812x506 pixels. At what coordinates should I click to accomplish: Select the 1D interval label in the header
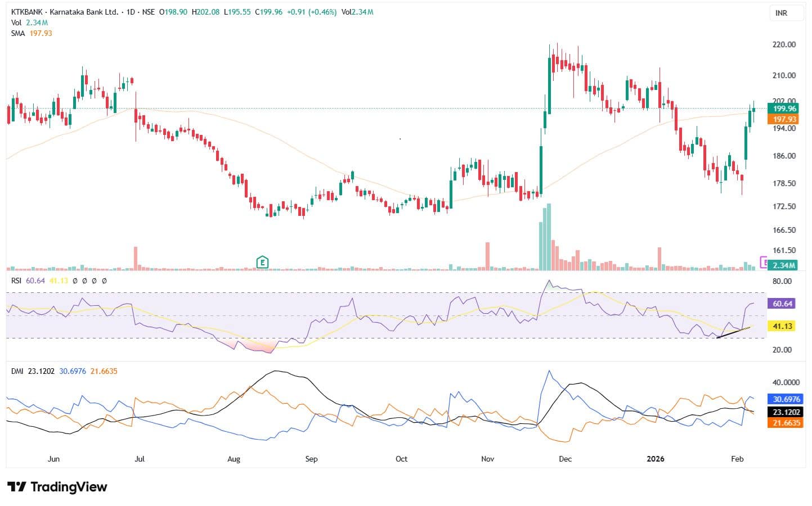point(131,12)
